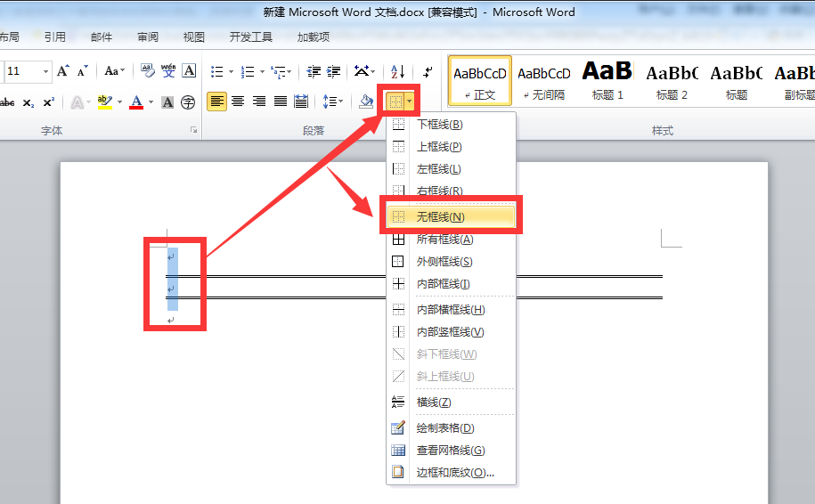
Task: Apply superscript formatting
Action: coord(48,102)
